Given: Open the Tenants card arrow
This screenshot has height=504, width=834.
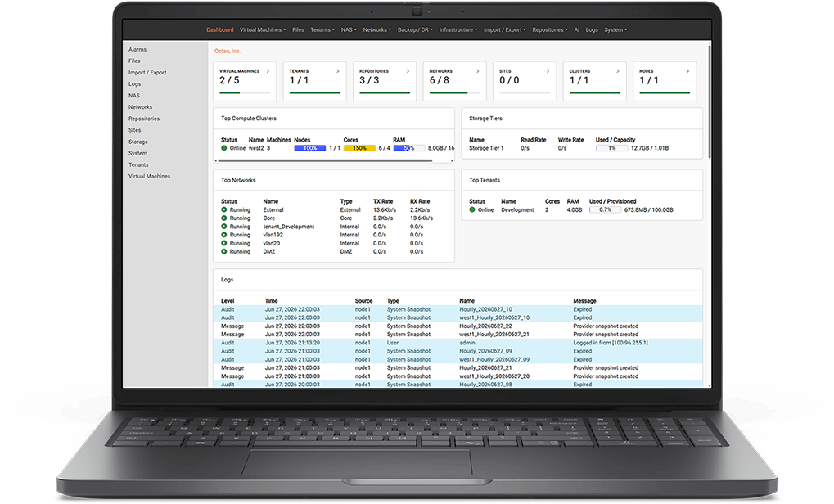Looking at the screenshot, I should tap(338, 70).
